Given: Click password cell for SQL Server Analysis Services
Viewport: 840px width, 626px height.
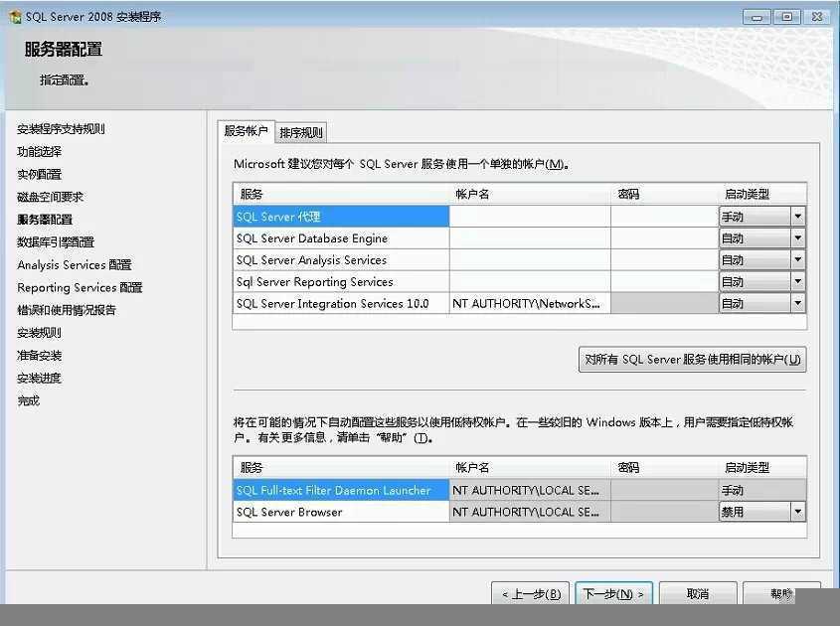Looking at the screenshot, I should 664,259.
